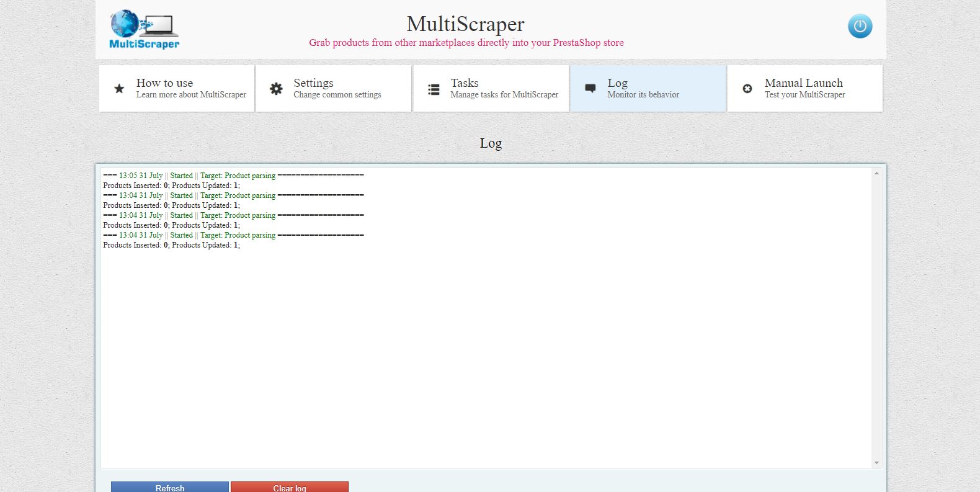Go to the Tasks tab
The height and width of the screenshot is (492, 980).
pos(491,88)
